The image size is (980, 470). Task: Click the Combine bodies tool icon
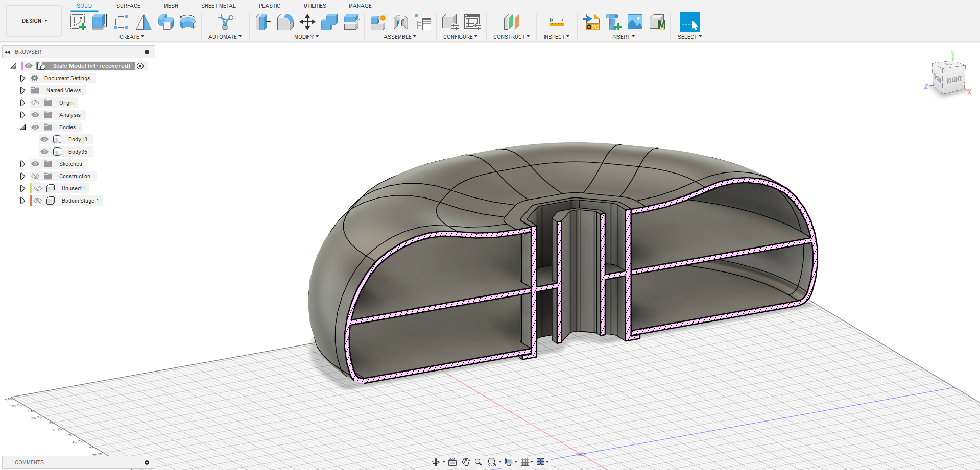(329, 22)
